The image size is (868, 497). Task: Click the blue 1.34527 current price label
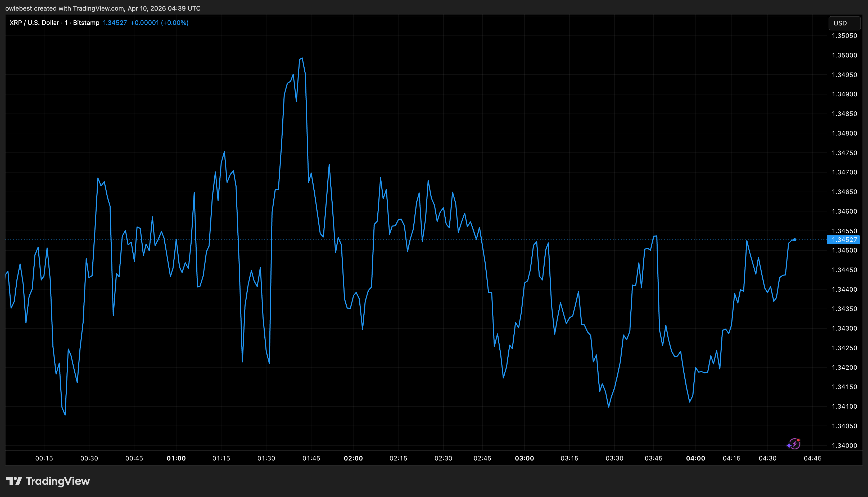(x=844, y=240)
